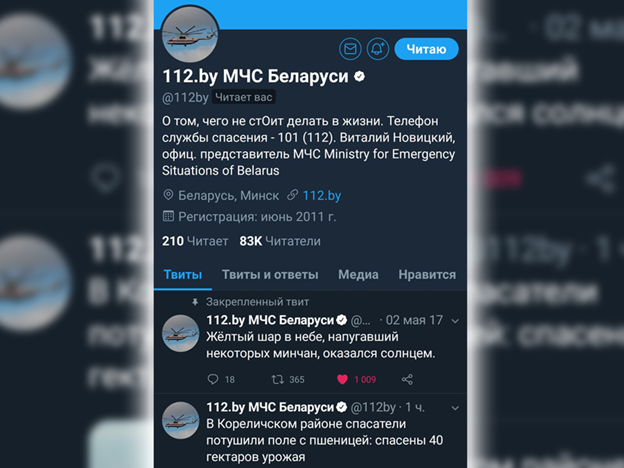
Task: Click the verified badge beside profile name
Action: 360,76
